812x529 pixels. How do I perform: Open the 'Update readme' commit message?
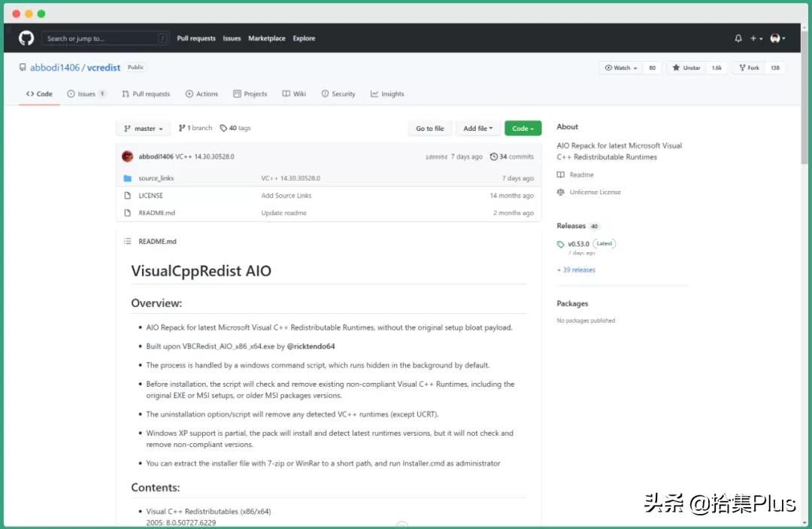[283, 213]
